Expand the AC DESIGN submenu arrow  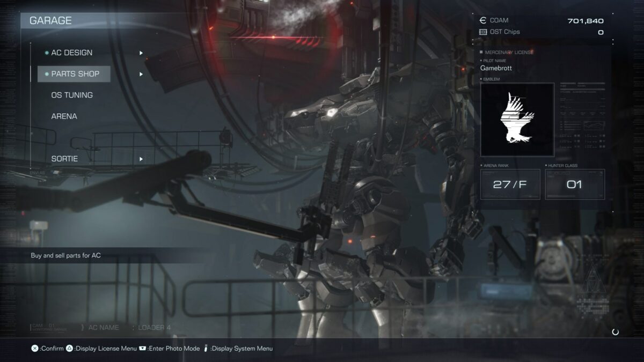(141, 53)
